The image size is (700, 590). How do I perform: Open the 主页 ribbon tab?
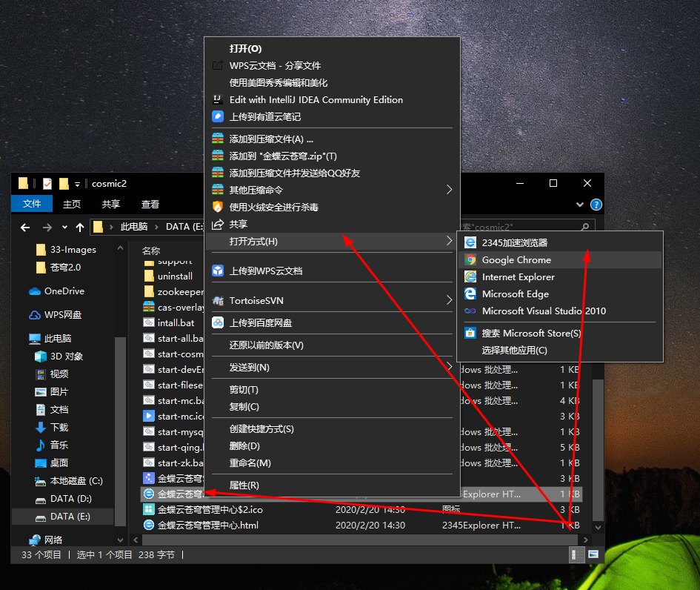(x=72, y=204)
